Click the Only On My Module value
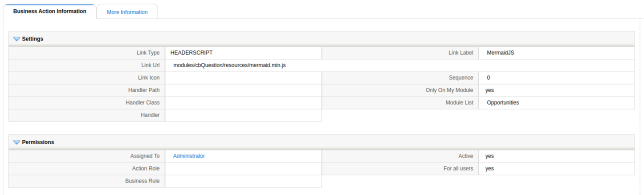 [489, 90]
